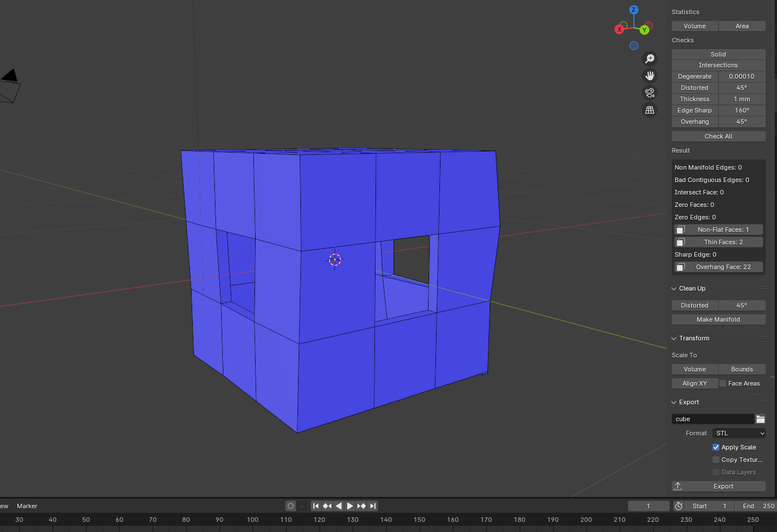The height and width of the screenshot is (532, 777).
Task: Uncheck the Apply Scale checkbox
Action: click(x=716, y=447)
